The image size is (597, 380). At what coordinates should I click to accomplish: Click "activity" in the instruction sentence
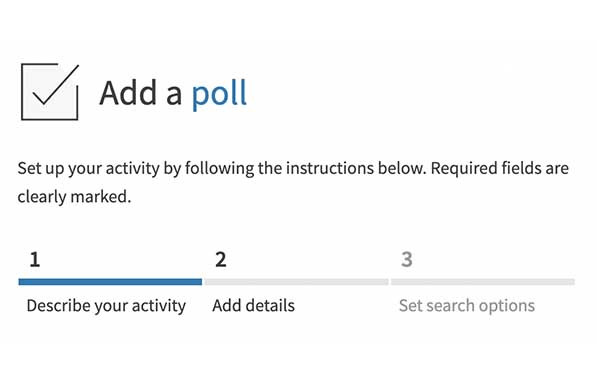[132, 169]
